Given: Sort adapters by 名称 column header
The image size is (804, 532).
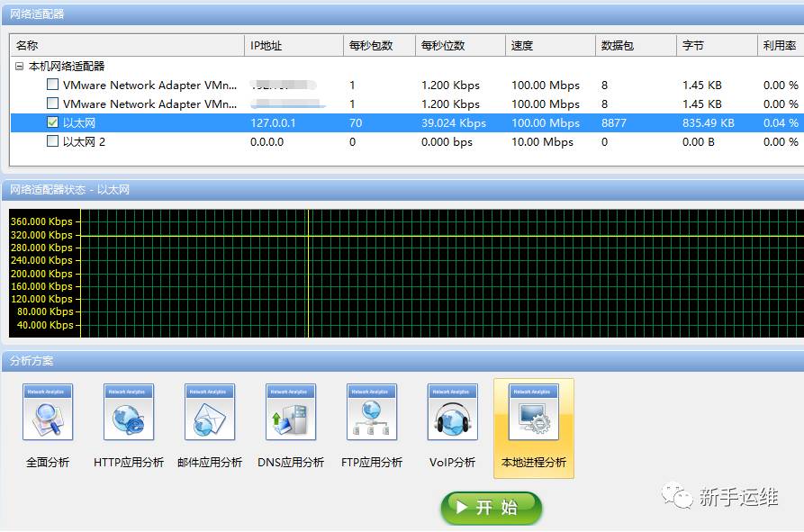Looking at the screenshot, I should (x=126, y=45).
